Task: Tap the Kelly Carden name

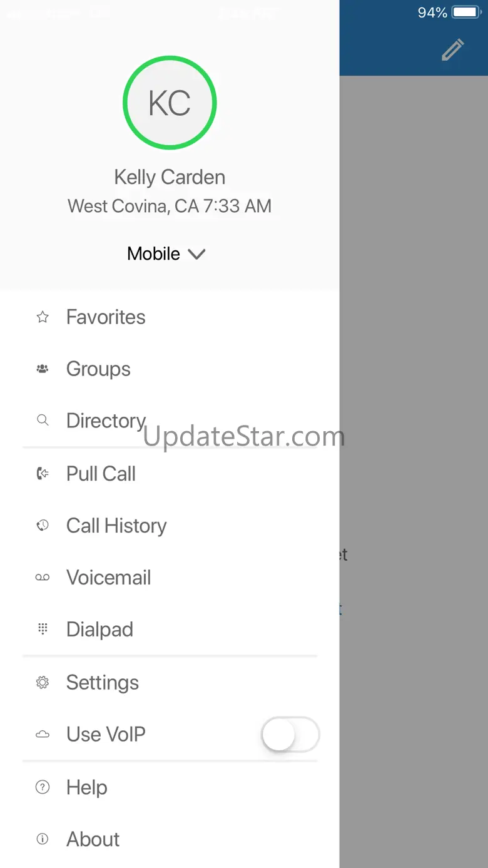Action: tap(170, 177)
